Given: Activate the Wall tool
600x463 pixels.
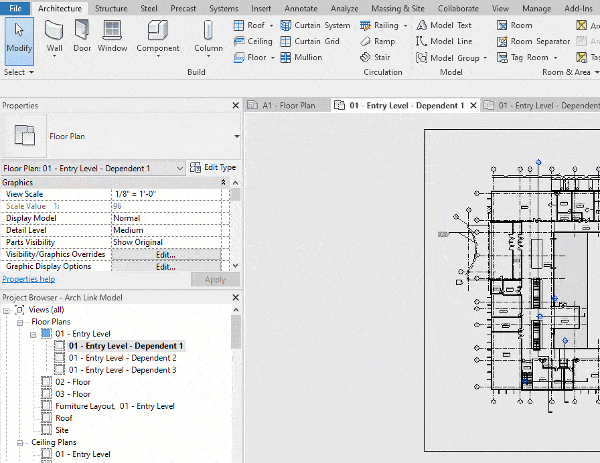Looking at the screenshot, I should pyautogui.click(x=54, y=39).
